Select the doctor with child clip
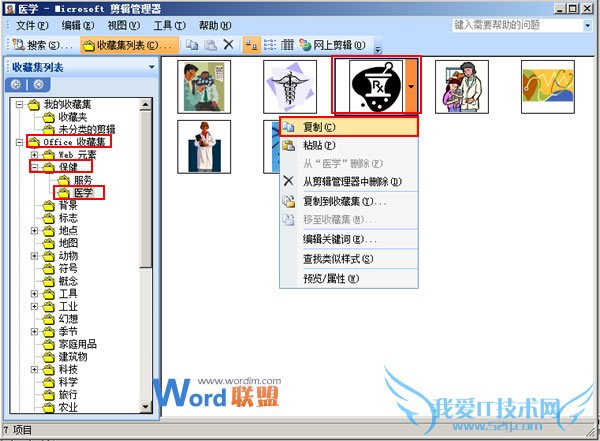 click(x=462, y=87)
